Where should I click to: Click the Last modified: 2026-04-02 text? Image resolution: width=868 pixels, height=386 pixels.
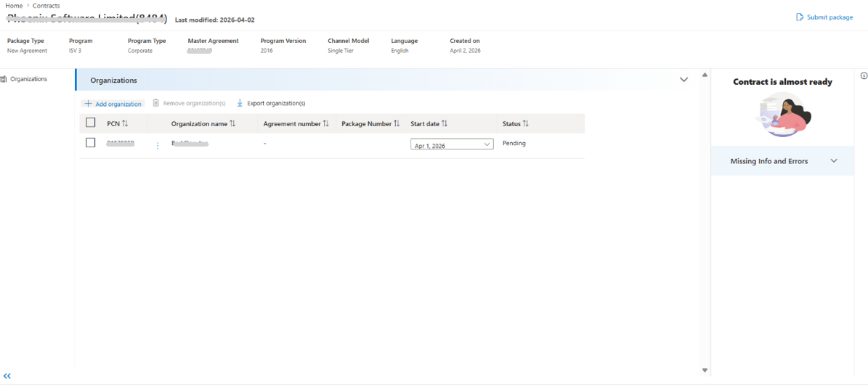coord(215,20)
